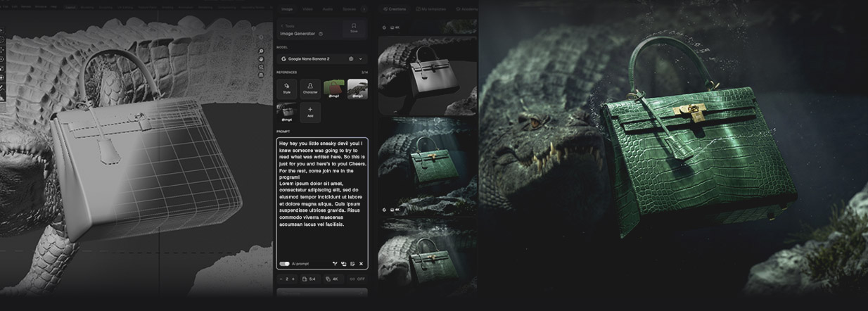The width and height of the screenshot is (868, 311).
Task: Click the 3/14 references counter
Action: pos(364,72)
